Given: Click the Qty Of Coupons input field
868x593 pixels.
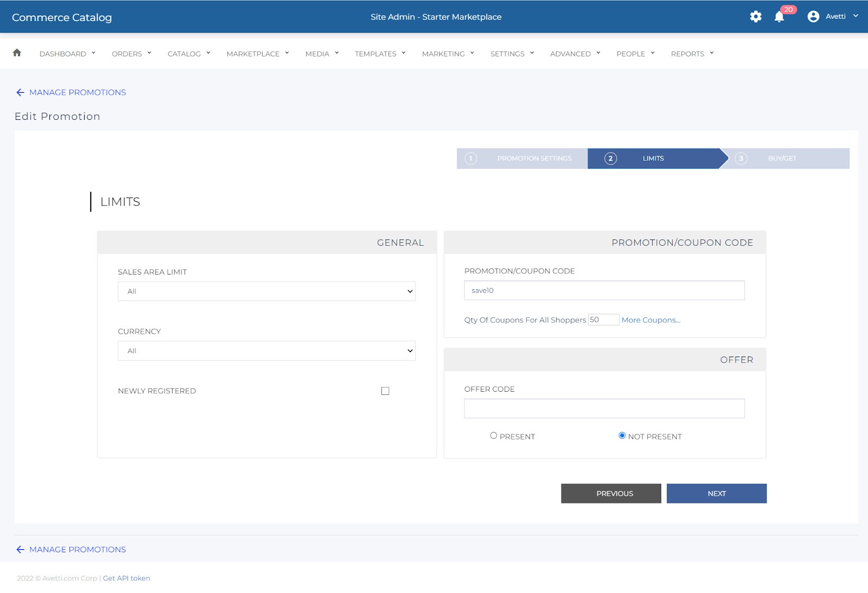Looking at the screenshot, I should pyautogui.click(x=603, y=320).
